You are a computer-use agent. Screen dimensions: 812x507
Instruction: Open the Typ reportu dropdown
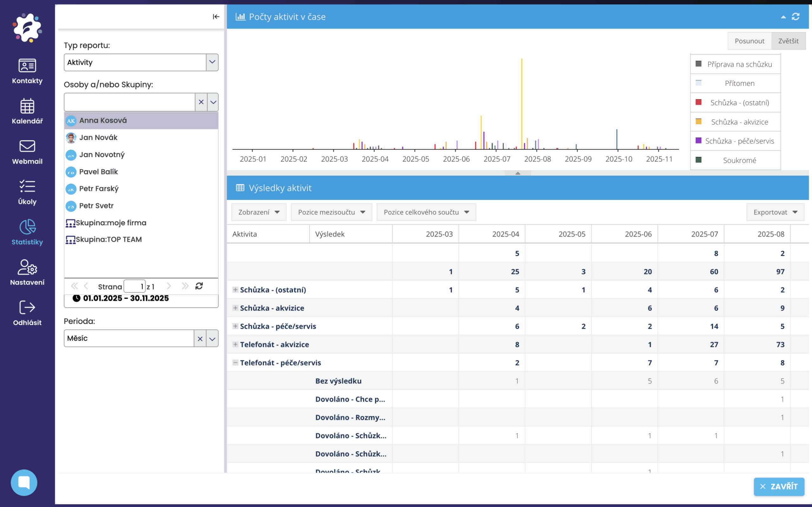[212, 62]
